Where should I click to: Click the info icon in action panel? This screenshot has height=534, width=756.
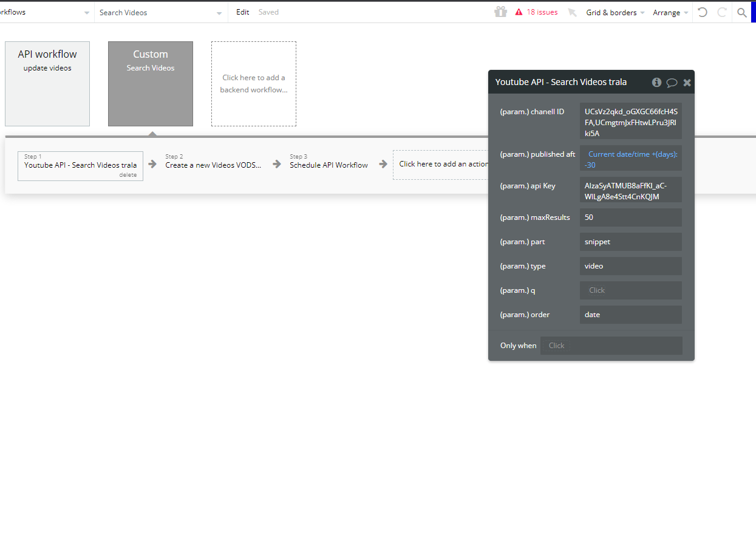click(x=656, y=82)
